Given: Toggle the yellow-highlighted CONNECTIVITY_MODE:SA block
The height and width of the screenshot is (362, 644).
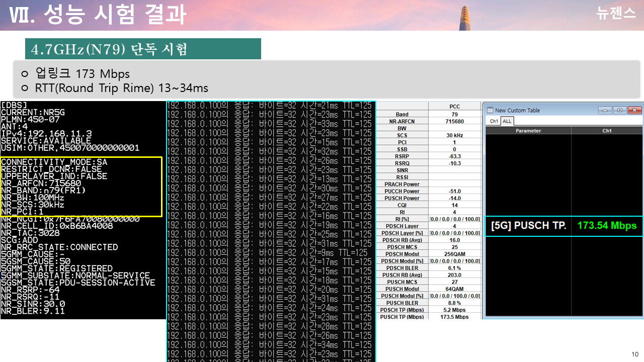Looking at the screenshot, I should pyautogui.click(x=80, y=186).
